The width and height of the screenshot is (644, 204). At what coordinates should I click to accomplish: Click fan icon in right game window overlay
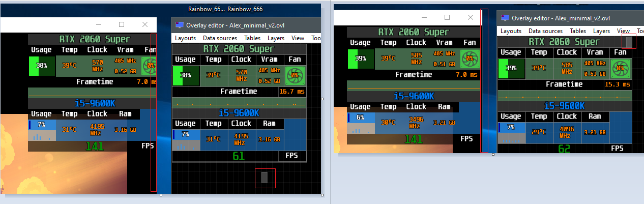click(x=469, y=58)
